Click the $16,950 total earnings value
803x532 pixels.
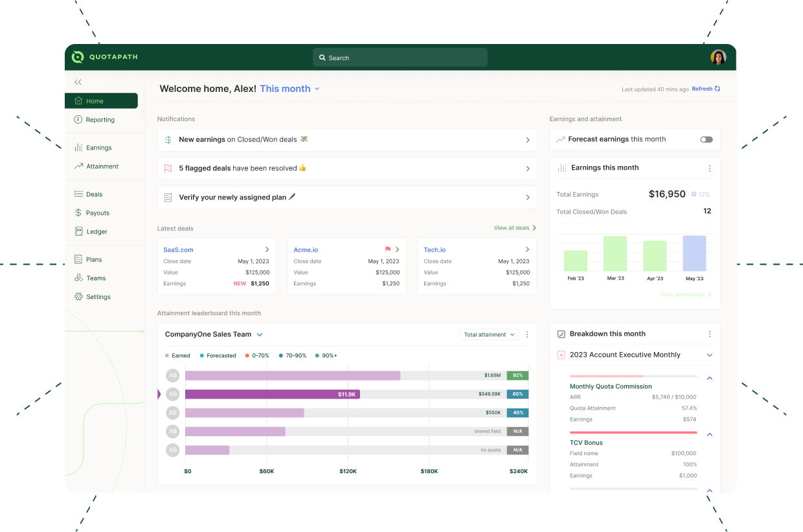(667, 194)
